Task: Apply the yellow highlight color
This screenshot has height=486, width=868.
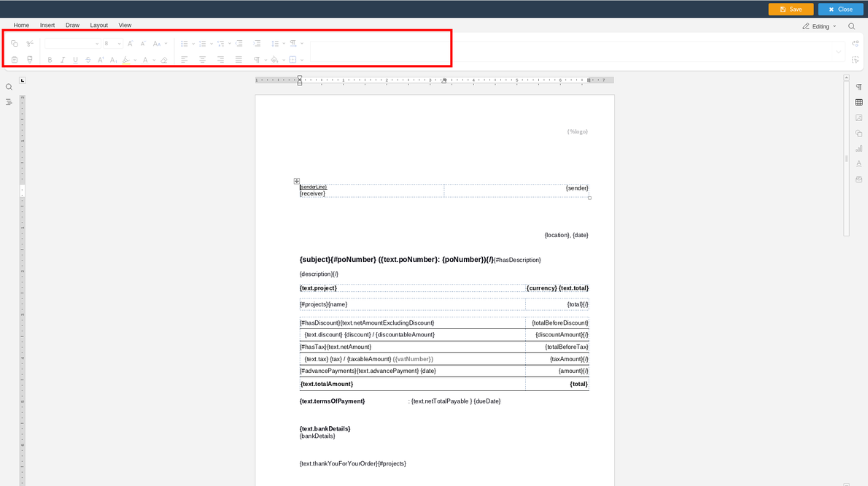Action: [x=126, y=60]
